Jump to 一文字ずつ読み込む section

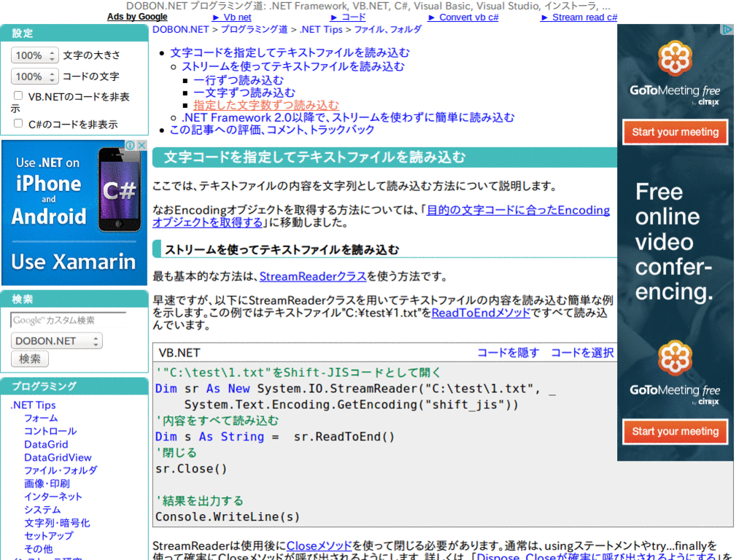(x=244, y=93)
